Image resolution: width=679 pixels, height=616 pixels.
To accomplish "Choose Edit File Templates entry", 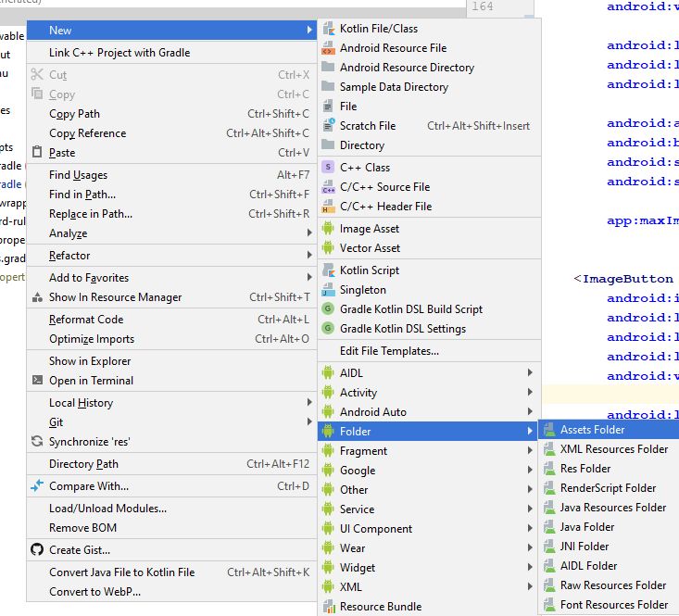I will click(430, 351).
